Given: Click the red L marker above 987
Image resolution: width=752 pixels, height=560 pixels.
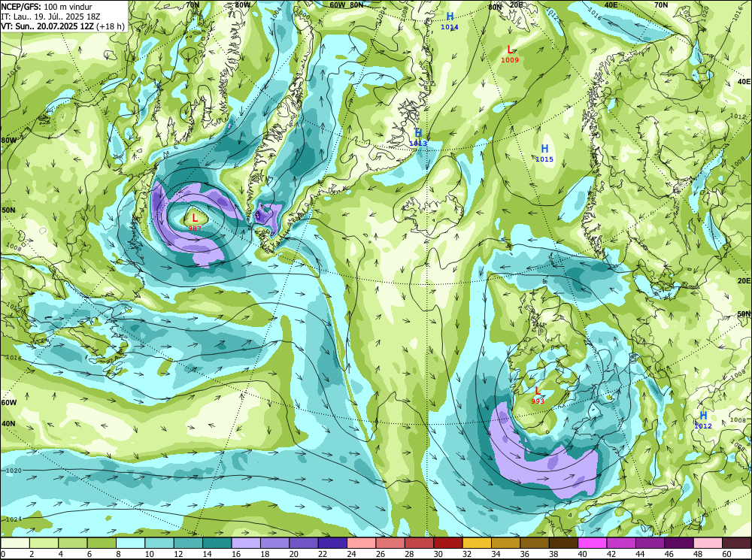Looking at the screenshot, I should 195,219.
